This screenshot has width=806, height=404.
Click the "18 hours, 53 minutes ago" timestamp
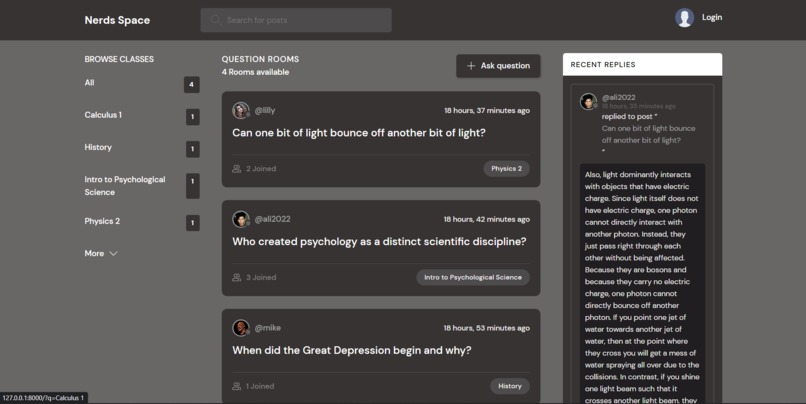point(487,328)
